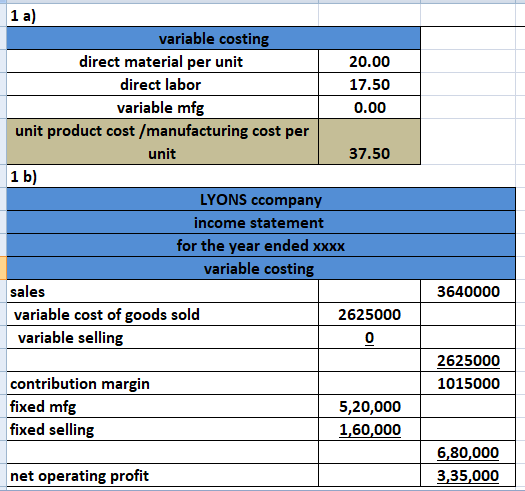This screenshot has width=525, height=491.
Task: Select the unit cost value 37.50
Action: [369, 142]
